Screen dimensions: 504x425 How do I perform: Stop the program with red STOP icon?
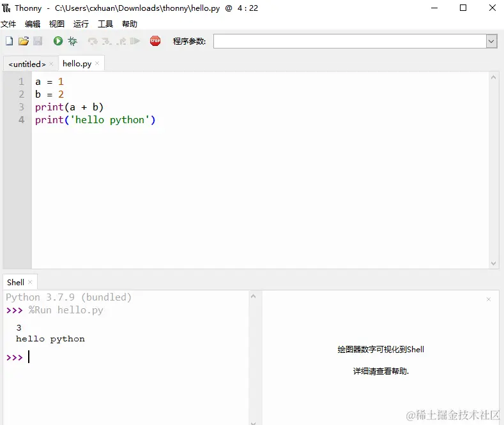(x=155, y=41)
